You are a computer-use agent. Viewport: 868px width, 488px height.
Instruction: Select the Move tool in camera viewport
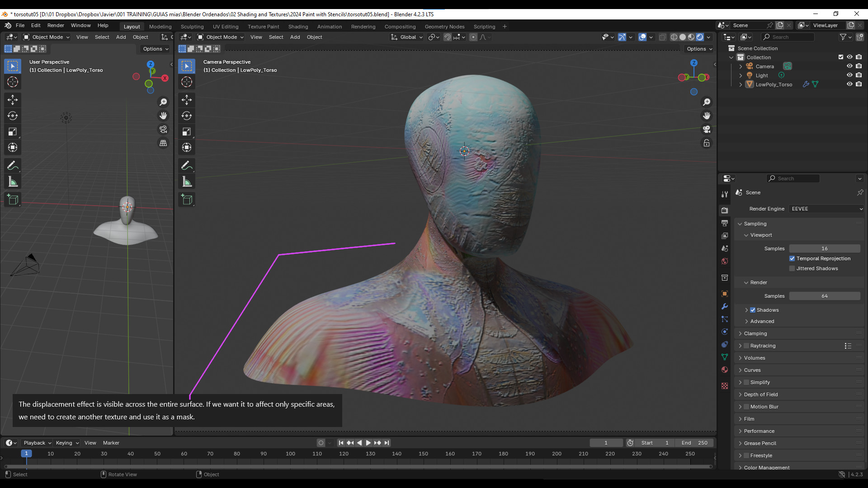(187, 99)
